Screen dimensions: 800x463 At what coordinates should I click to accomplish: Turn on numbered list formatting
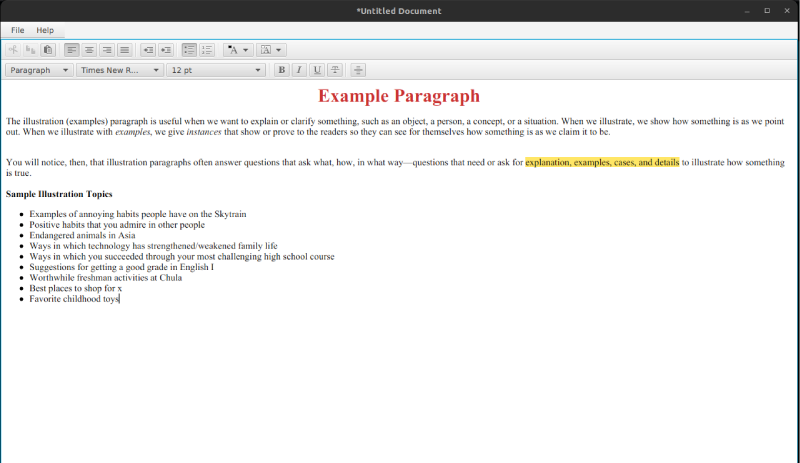207,49
